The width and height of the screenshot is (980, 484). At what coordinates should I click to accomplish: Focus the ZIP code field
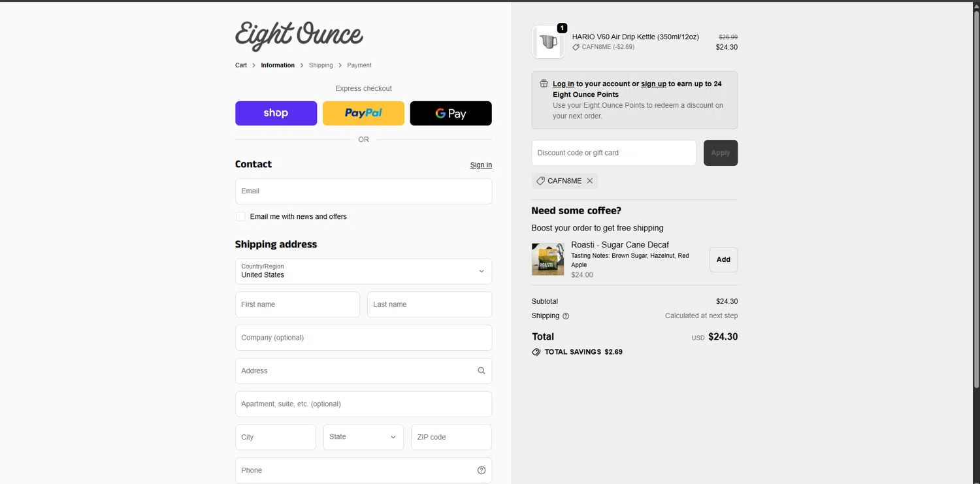(x=451, y=437)
